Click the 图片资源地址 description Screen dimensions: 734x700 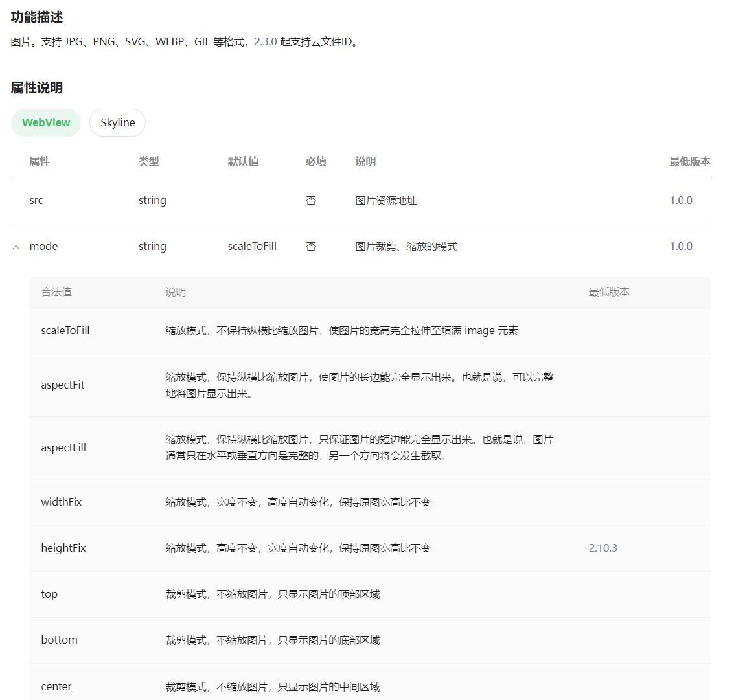385,200
